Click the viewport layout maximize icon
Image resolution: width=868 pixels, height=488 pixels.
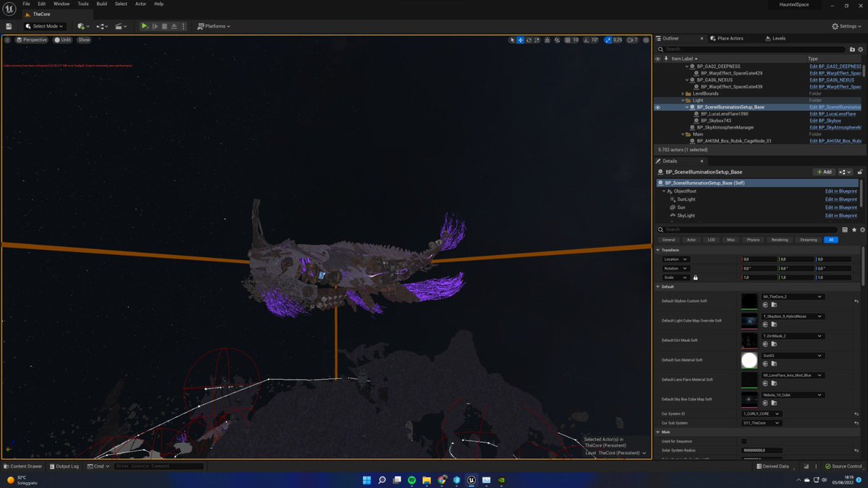pyautogui.click(x=646, y=40)
